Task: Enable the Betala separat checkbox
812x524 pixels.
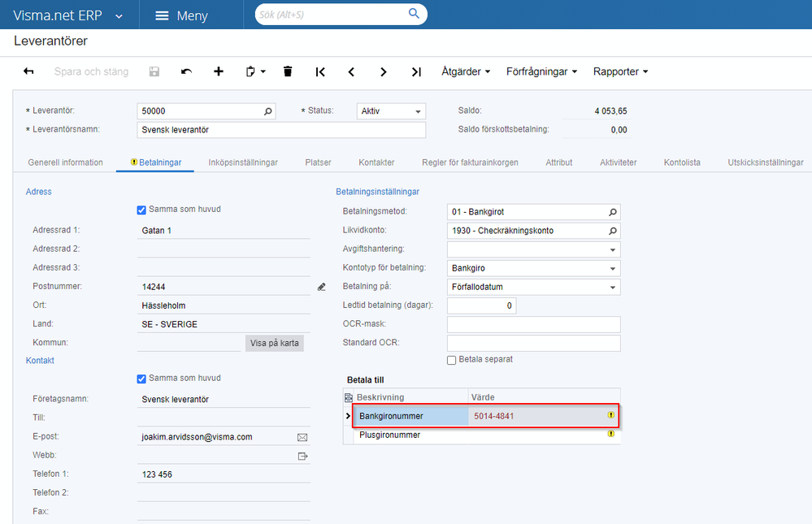Action: point(452,360)
